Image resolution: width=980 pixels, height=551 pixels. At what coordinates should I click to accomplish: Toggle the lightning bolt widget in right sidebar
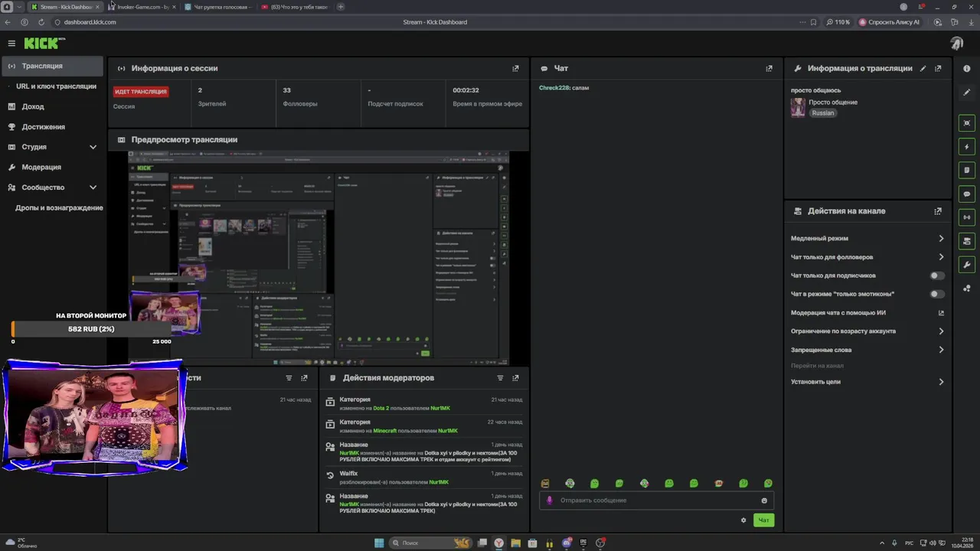[x=967, y=147]
